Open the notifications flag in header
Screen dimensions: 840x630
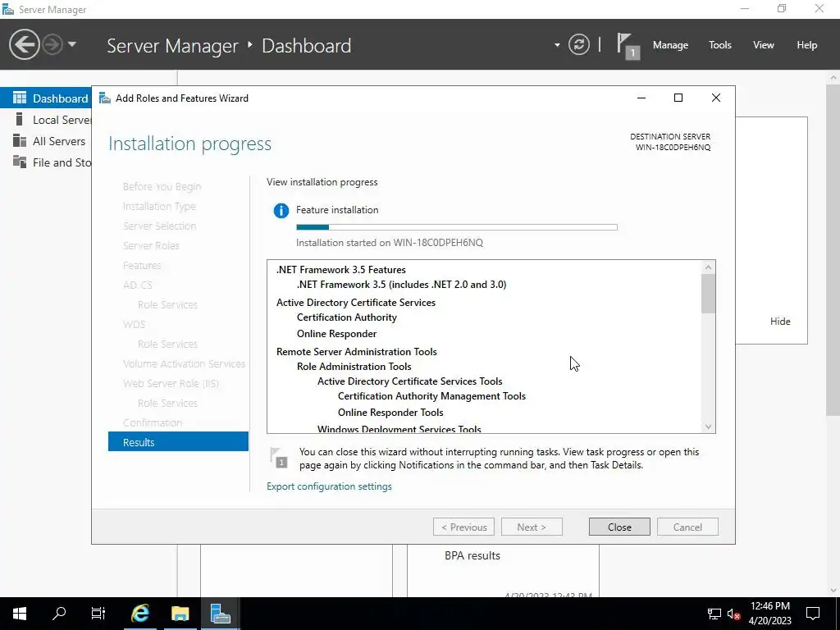pyautogui.click(x=628, y=46)
